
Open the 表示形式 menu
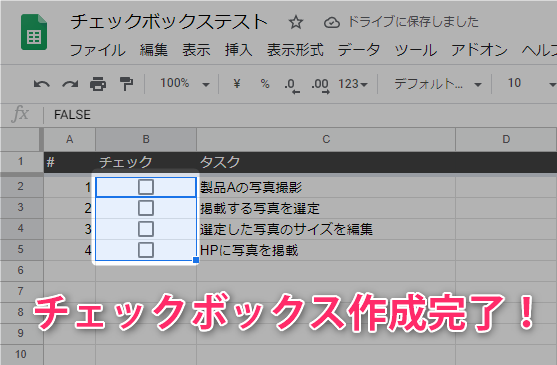pos(295,50)
